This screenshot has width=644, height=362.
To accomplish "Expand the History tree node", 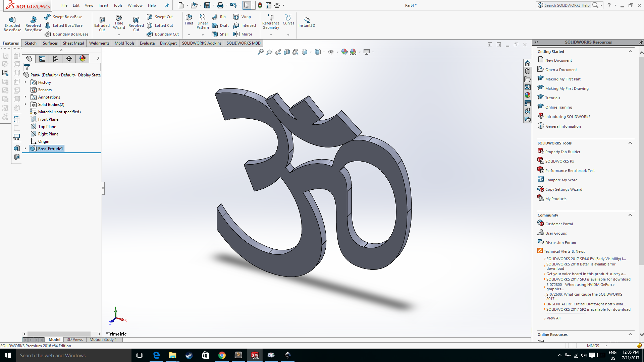I will pyautogui.click(x=25, y=82).
